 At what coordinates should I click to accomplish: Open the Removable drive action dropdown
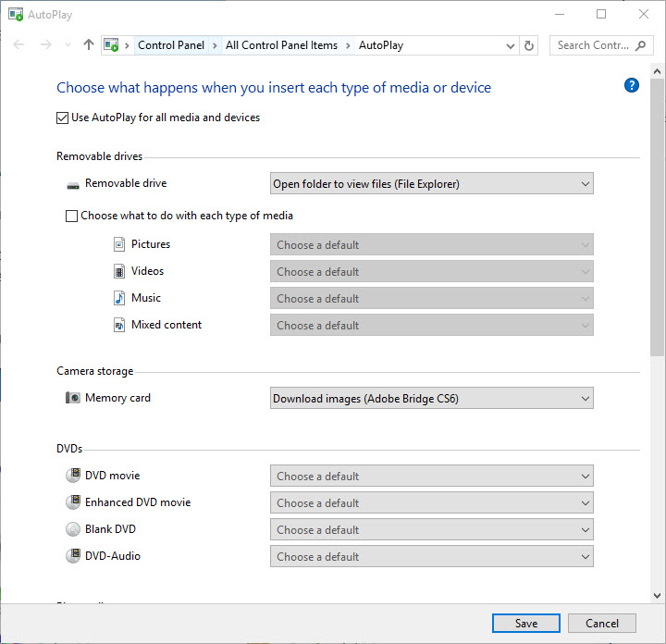click(x=431, y=184)
